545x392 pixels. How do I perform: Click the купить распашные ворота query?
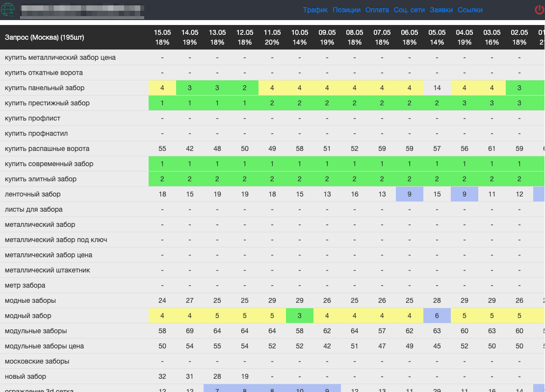[47, 149]
